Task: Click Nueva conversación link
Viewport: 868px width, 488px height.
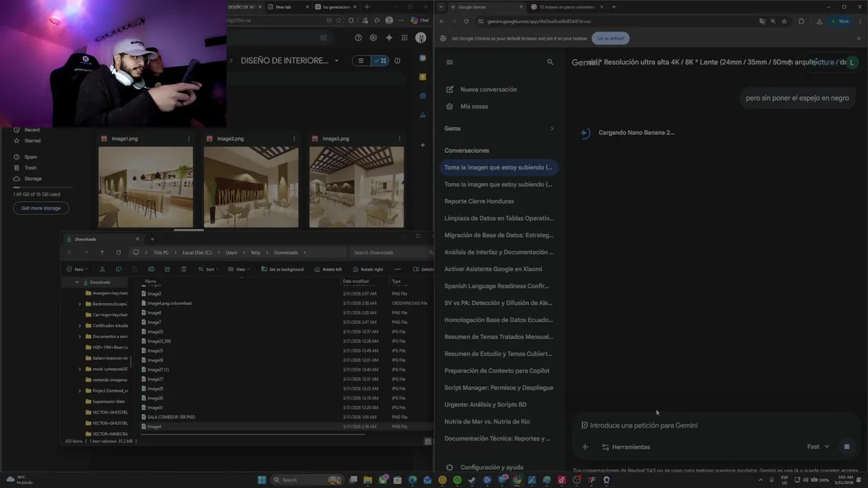Action: 488,89
